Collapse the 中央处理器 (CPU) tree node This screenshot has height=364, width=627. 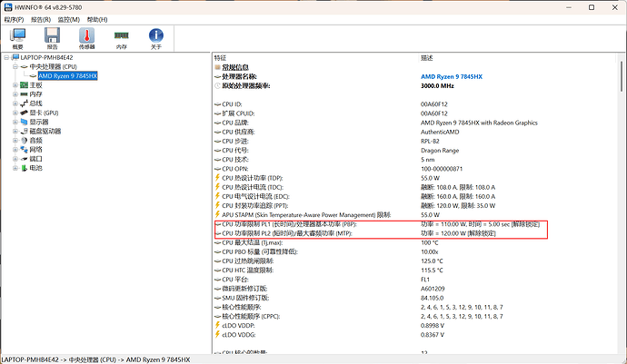point(15,66)
